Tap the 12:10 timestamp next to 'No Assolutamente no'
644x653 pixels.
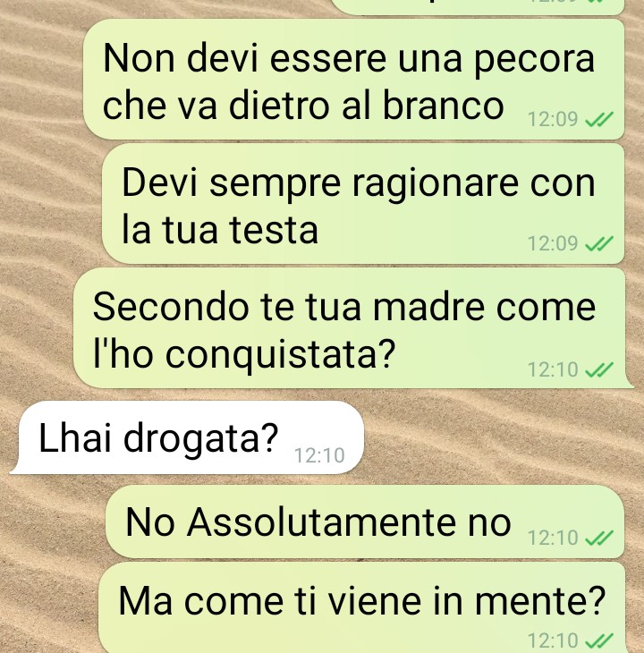click(x=553, y=538)
